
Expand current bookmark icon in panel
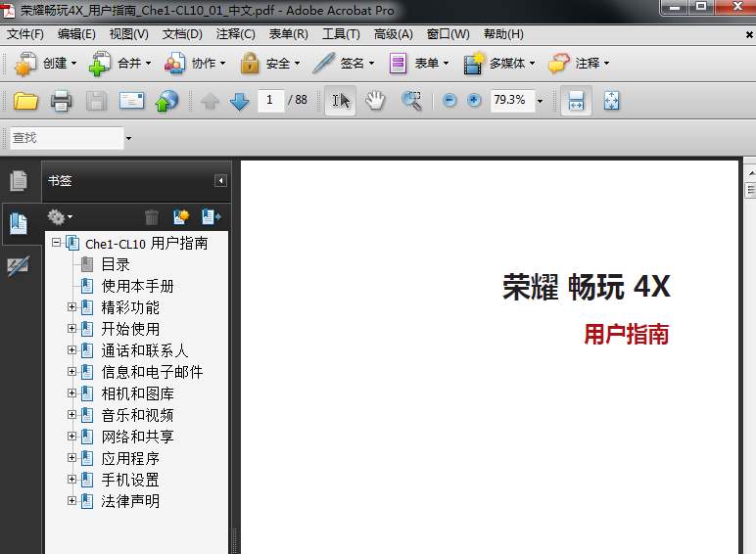point(212,216)
